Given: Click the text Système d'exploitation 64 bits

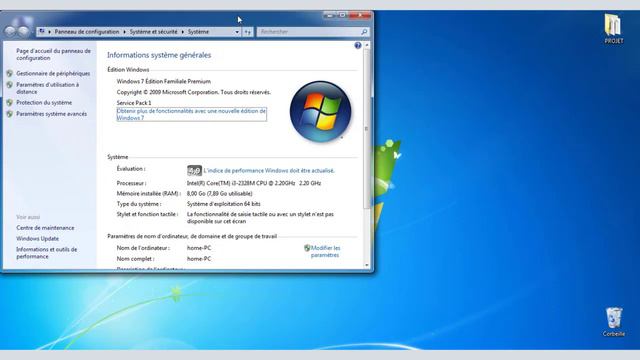Looking at the screenshot, I should [224, 204].
